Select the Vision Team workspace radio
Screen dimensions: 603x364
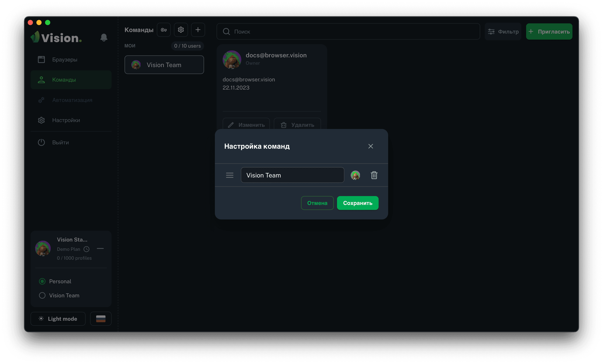click(42, 295)
